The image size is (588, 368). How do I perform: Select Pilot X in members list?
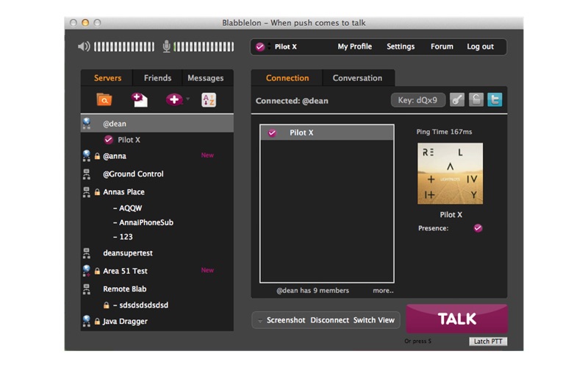pyautogui.click(x=327, y=132)
